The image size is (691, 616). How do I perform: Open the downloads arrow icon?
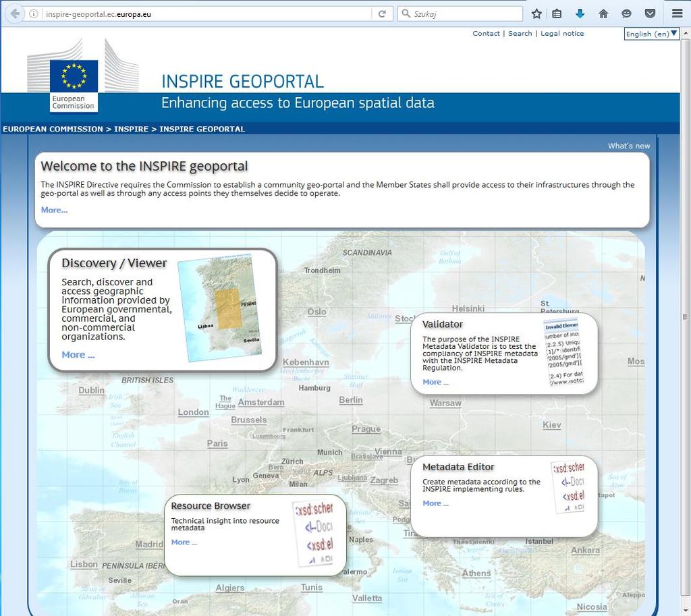580,13
